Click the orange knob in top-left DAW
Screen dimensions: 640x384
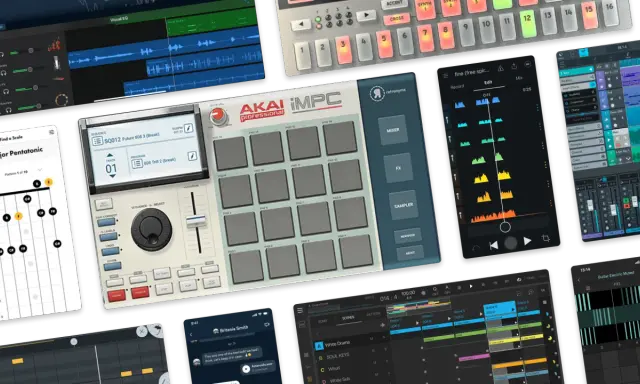[62, 100]
